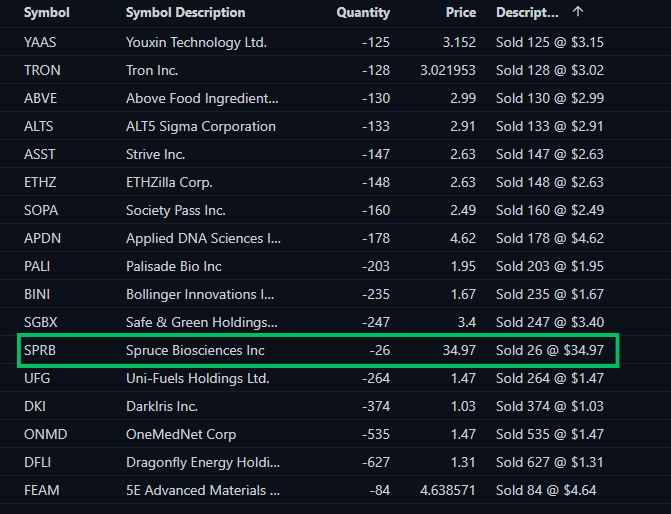Click Bollinger Innovations description
This screenshot has width=671, height=514.
coord(200,294)
